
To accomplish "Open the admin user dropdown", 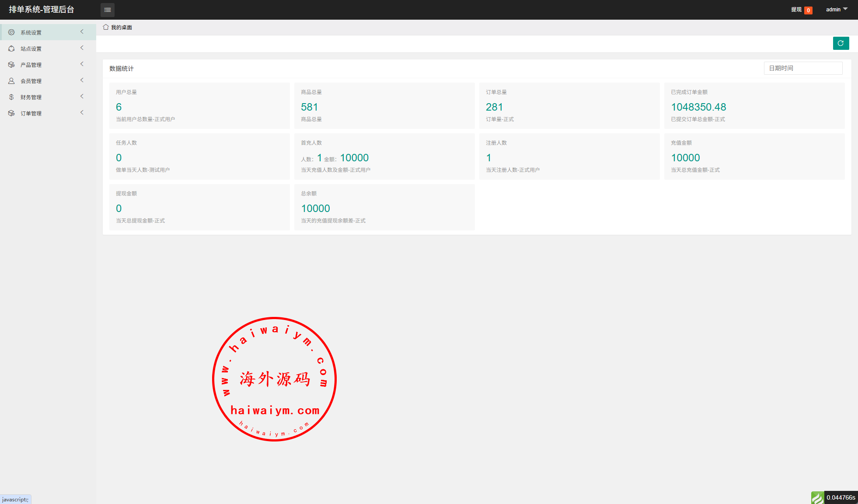I will pyautogui.click(x=836, y=10).
